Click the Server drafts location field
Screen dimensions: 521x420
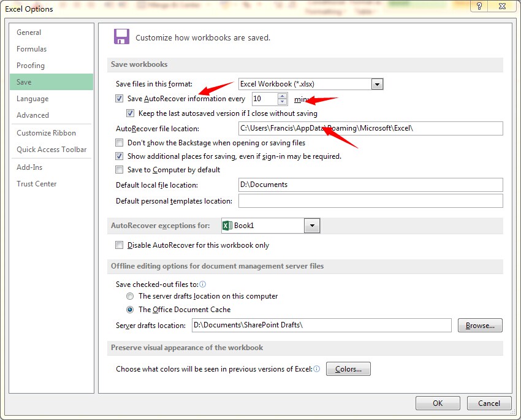pyautogui.click(x=322, y=326)
